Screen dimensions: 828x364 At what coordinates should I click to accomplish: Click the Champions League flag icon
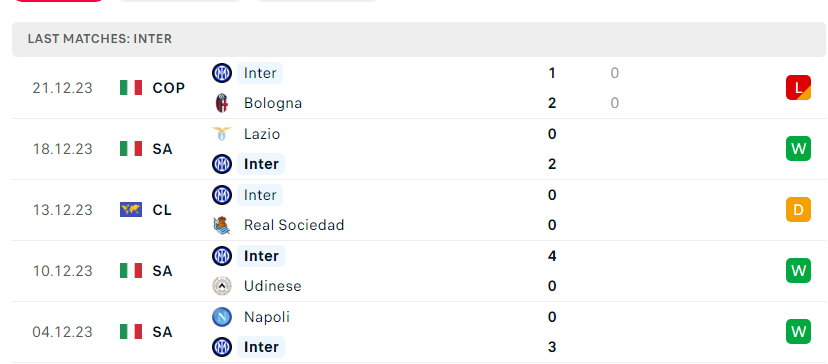[x=130, y=210]
